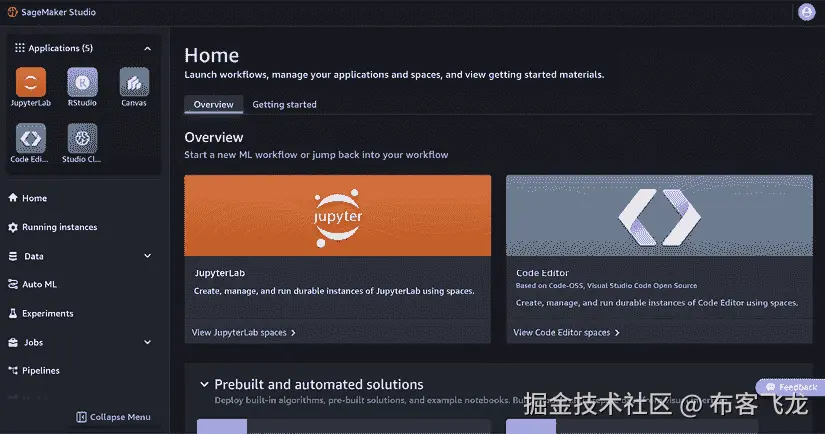Expand the Data menu chevron
825x434 pixels.
click(x=147, y=256)
